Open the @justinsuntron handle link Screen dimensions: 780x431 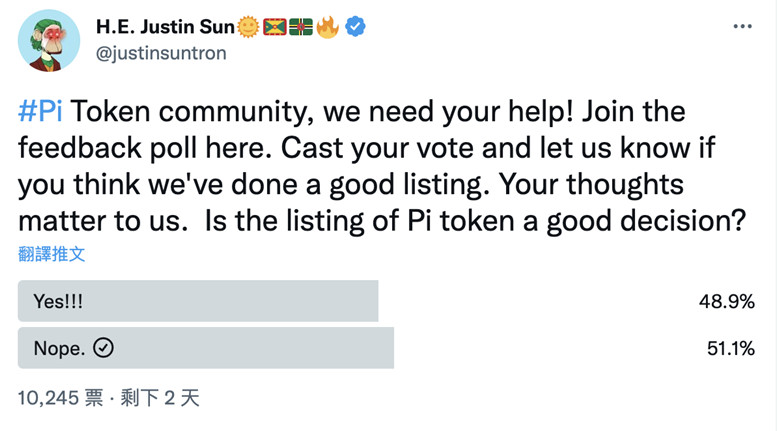(160, 53)
